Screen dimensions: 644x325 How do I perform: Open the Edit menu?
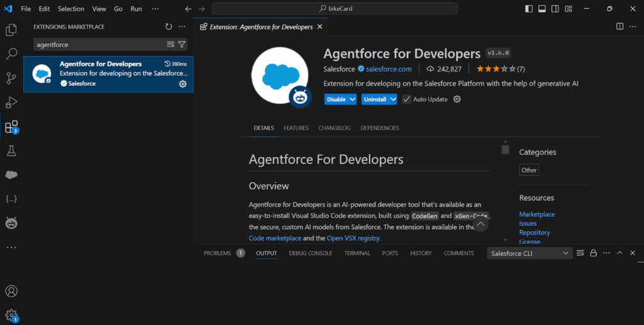(x=45, y=9)
